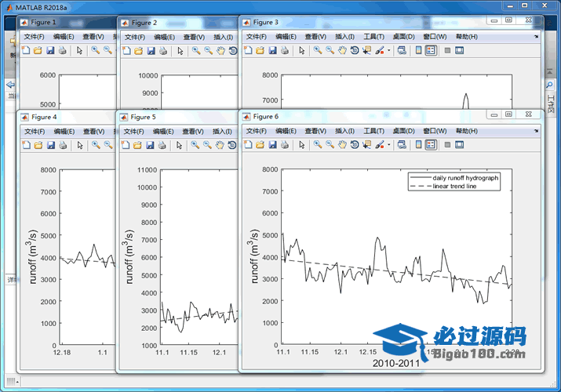Print figure icon in Figure 6 toolbar
Image resolution: width=561 pixels, height=392 pixels.
pos(285,145)
